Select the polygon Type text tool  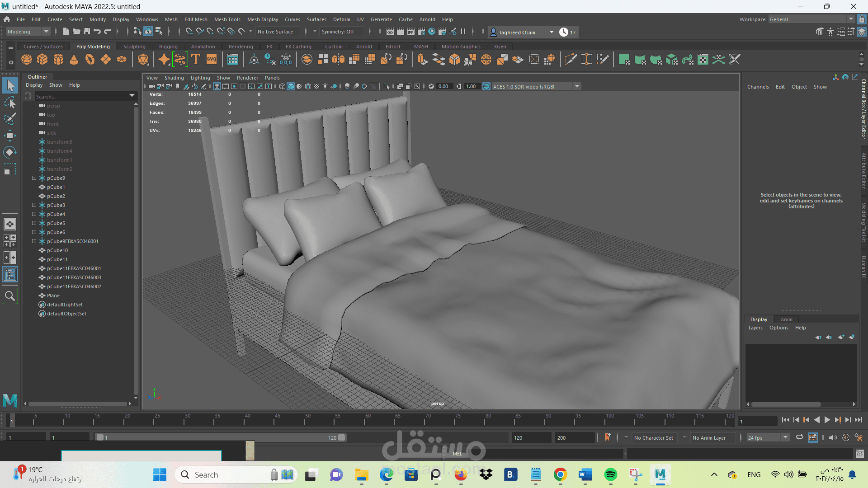click(x=196, y=60)
